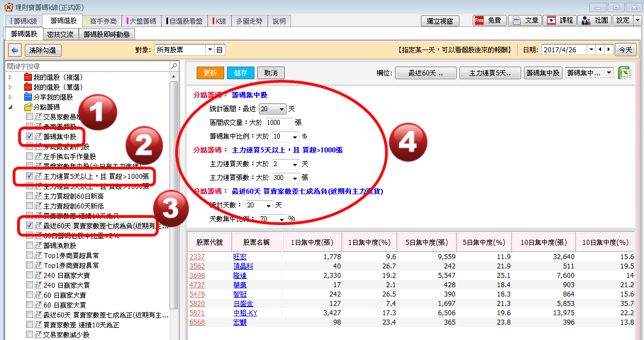Click the 區間成交量 1000 input field
This screenshot has height=340, width=644.
(x=280, y=123)
